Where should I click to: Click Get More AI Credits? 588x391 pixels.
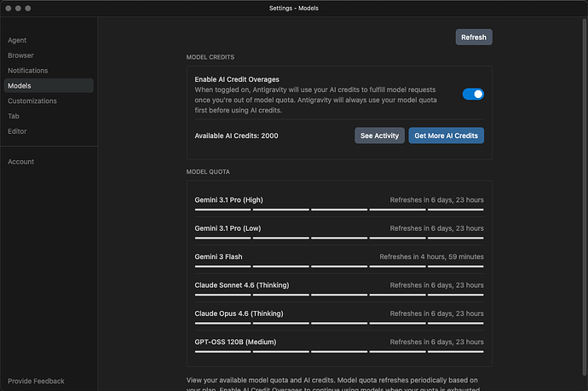coord(446,135)
